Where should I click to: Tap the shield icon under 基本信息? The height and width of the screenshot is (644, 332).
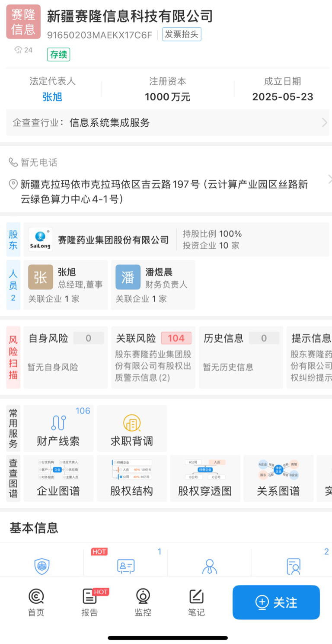[x=42, y=566]
